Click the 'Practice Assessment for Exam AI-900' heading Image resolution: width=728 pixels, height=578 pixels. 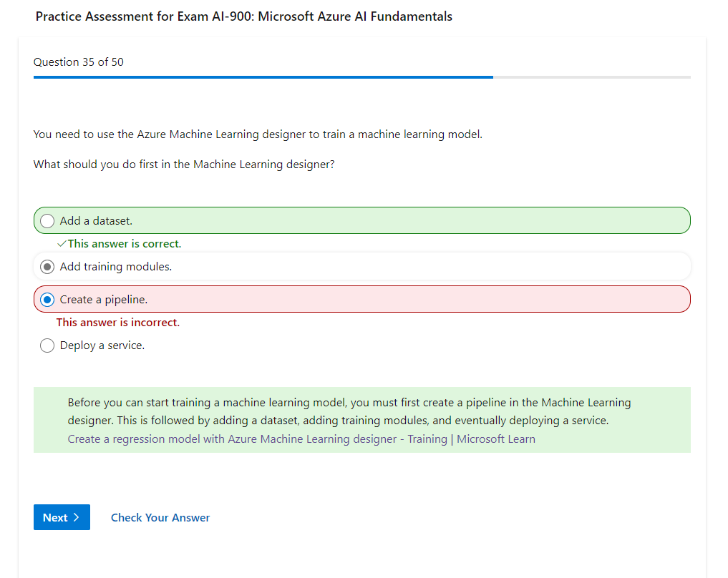click(244, 16)
